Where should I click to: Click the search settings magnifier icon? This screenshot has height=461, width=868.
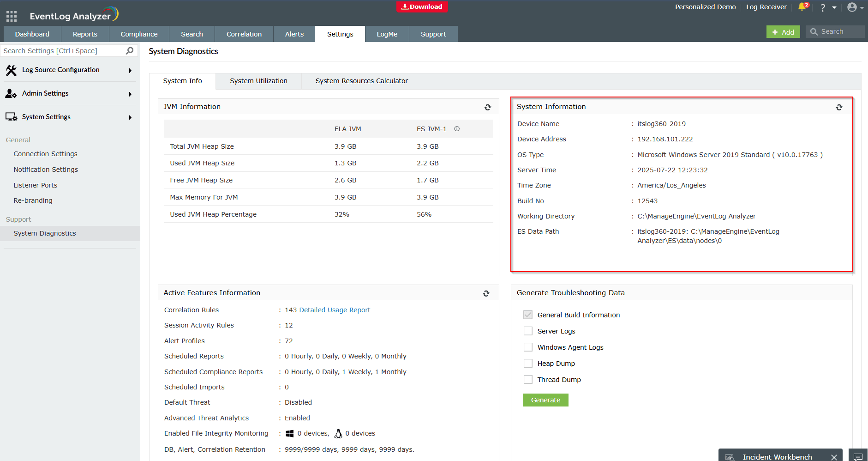tap(130, 51)
